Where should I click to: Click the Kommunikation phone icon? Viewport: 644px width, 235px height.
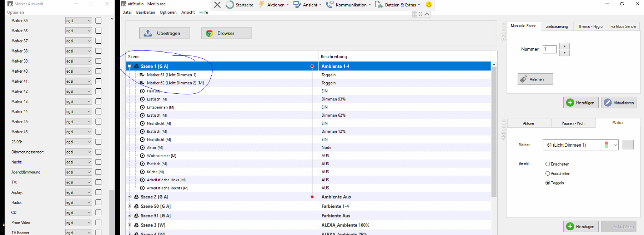330,5
